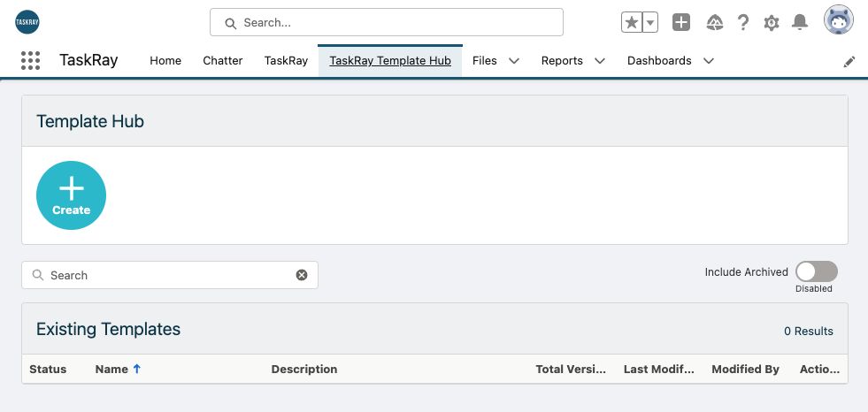
Task: Clear the template search field
Action: 302,275
